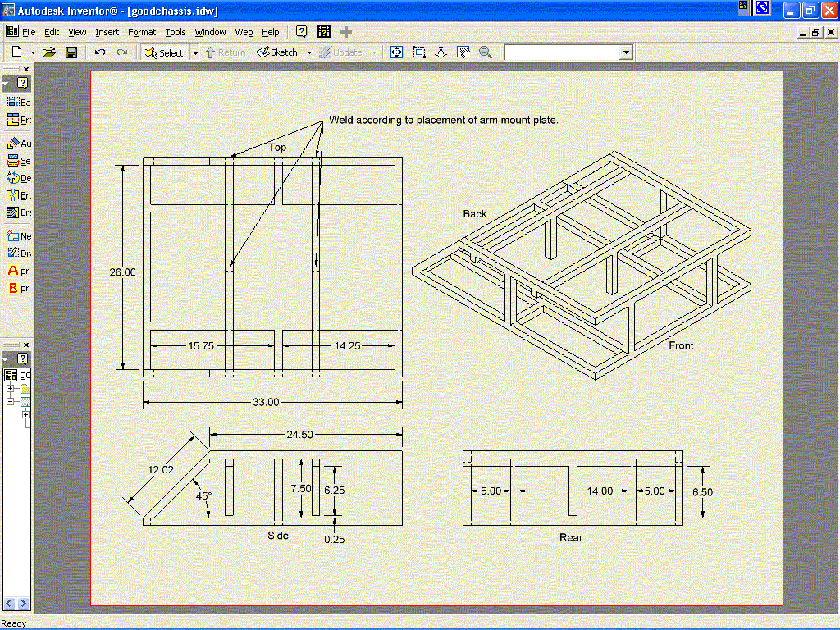Open the Format menu
The height and width of the screenshot is (630, 840).
coord(142,32)
